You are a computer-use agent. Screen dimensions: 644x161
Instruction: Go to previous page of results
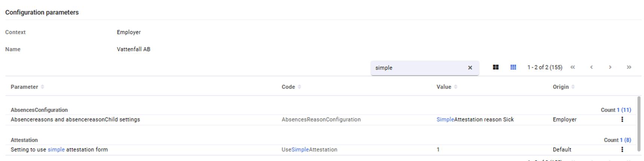[x=591, y=67]
